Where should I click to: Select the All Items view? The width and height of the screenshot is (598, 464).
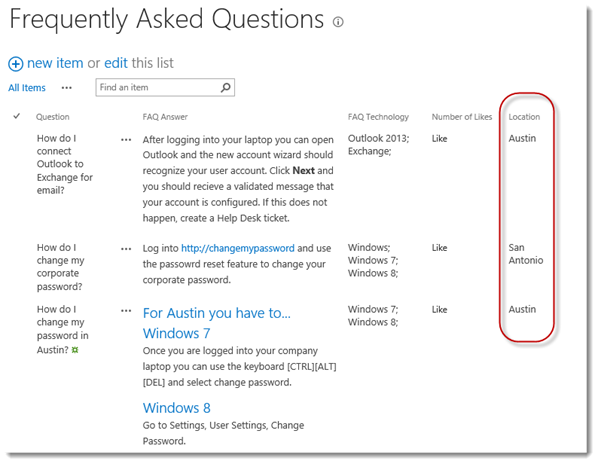[27, 88]
